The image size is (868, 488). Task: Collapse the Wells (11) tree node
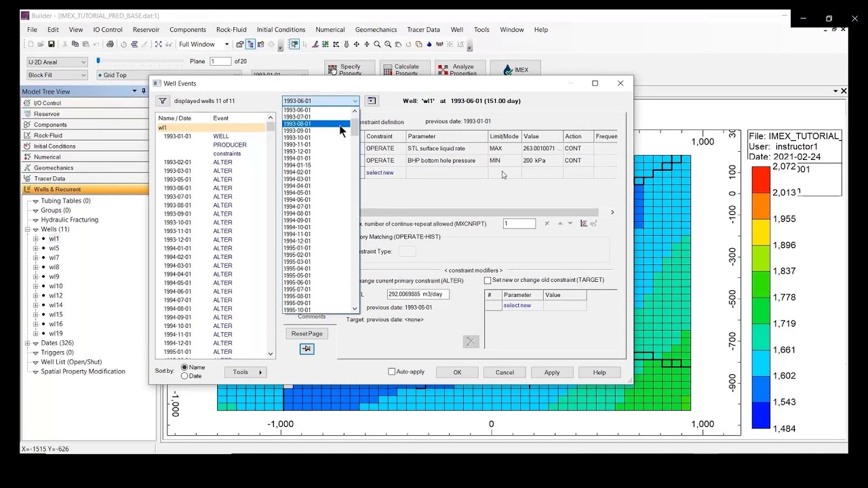click(28, 229)
